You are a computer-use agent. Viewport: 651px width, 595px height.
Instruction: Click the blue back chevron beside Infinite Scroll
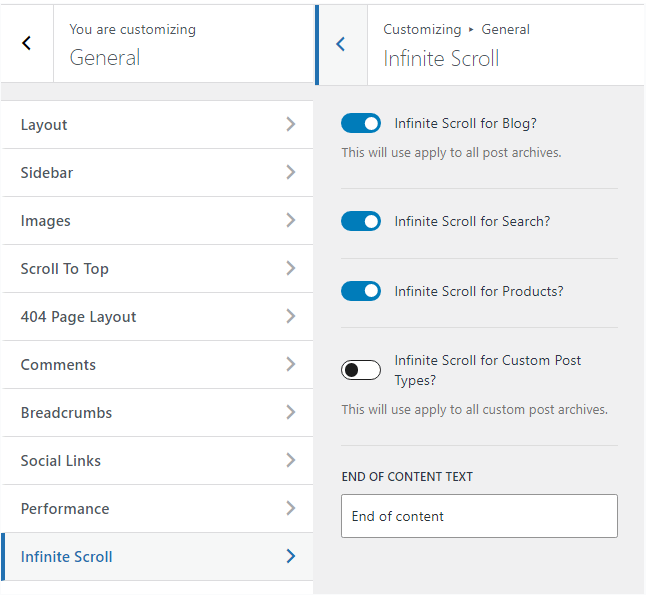point(341,44)
